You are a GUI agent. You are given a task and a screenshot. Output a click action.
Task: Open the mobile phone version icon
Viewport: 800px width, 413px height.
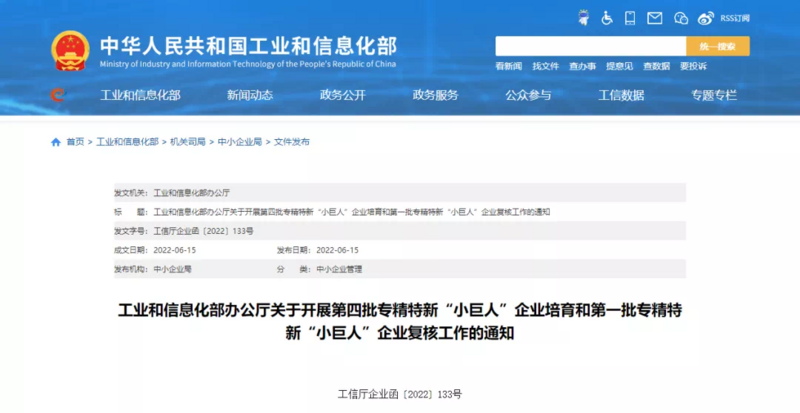[630, 18]
